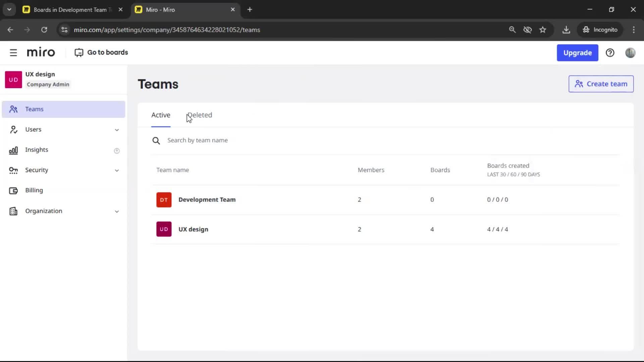
Task: Click the 0 / 0 / 0 boards created value
Action: (x=497, y=200)
